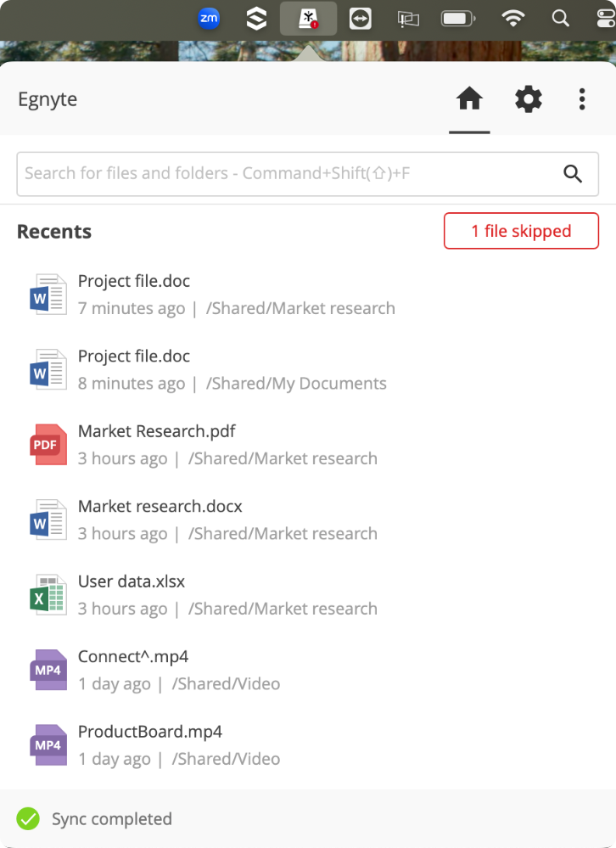The image size is (616, 848).
Task: Click the /Shared/Market research path under Market Research.pdf
Action: (x=283, y=458)
